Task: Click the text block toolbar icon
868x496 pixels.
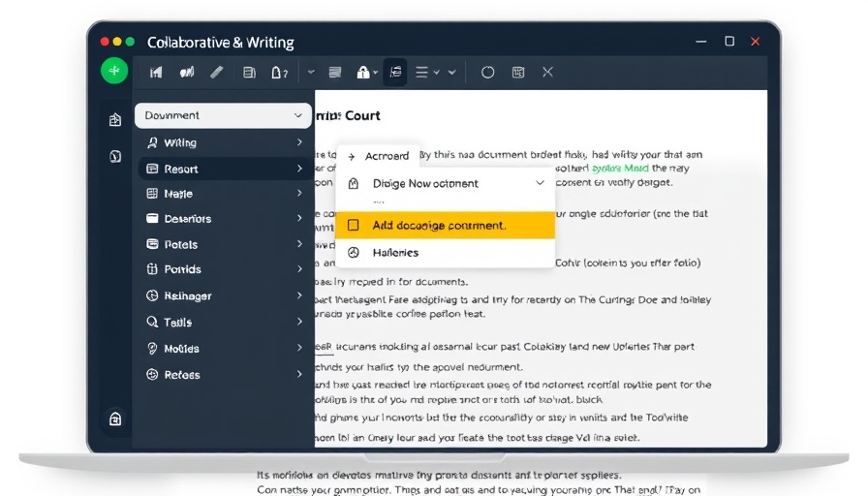Action: point(335,72)
